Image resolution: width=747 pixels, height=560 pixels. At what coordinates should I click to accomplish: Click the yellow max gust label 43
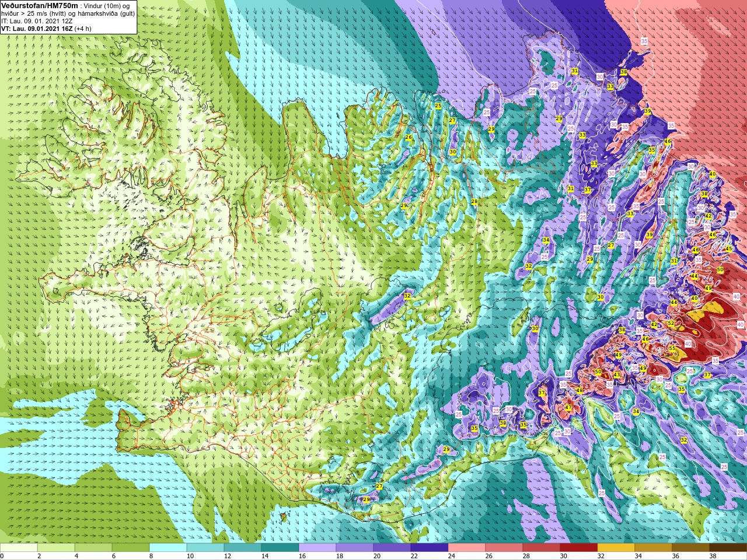click(617, 374)
